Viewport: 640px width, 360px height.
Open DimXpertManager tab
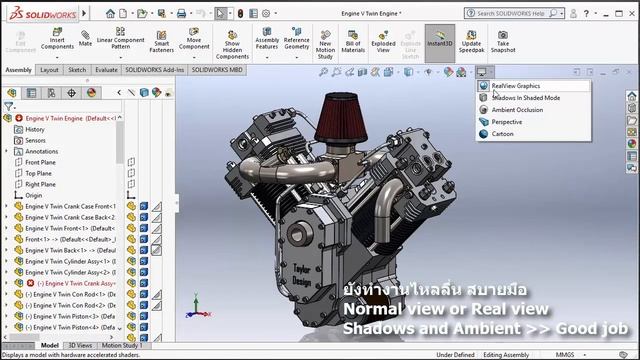(x=71, y=93)
